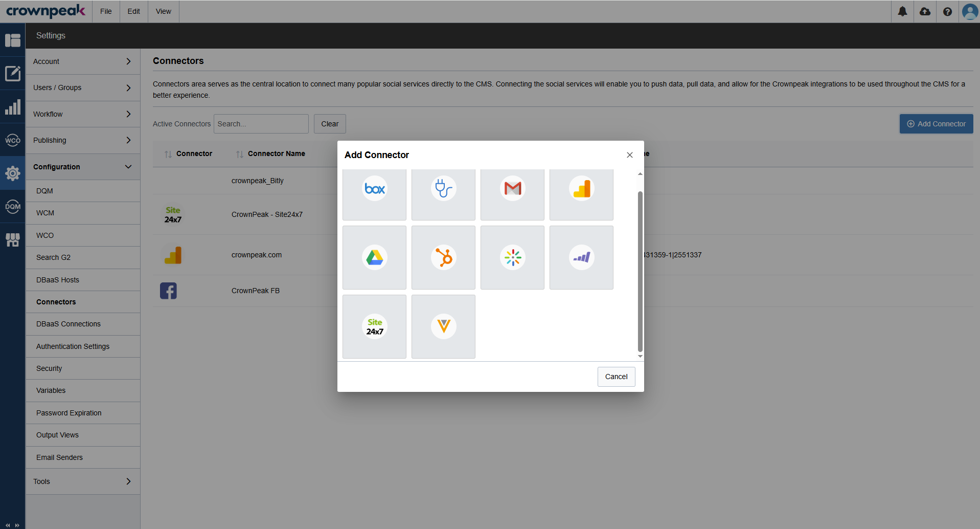980x529 pixels.
Task: Open the DQM icon in left rail
Action: (x=13, y=207)
